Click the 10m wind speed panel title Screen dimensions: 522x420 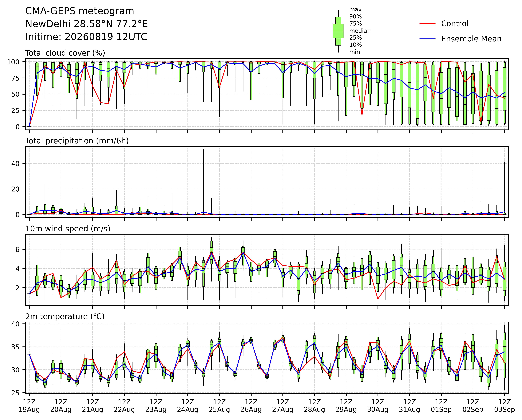coord(68,229)
